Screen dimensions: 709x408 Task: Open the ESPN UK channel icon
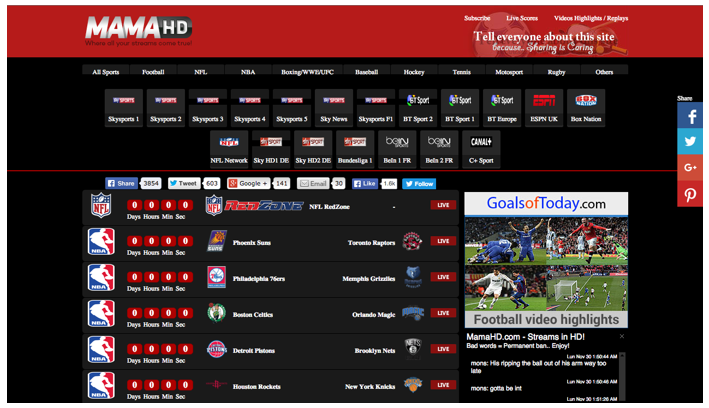pyautogui.click(x=544, y=108)
